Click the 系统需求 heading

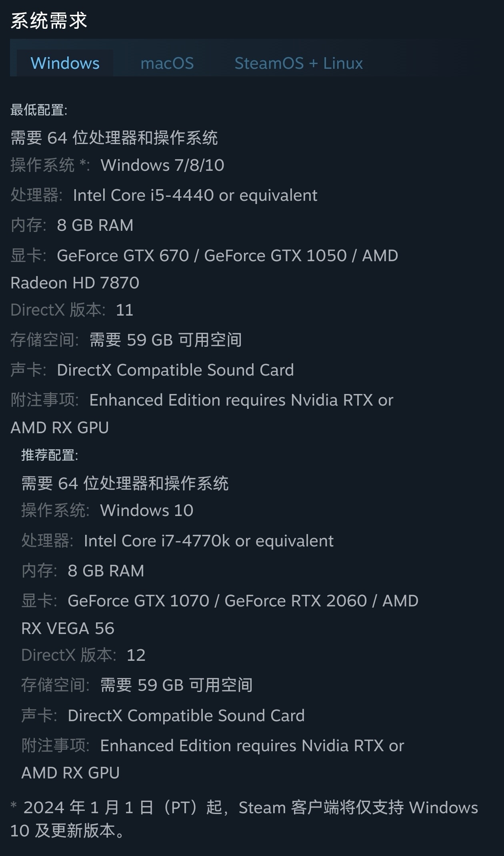pos(49,20)
